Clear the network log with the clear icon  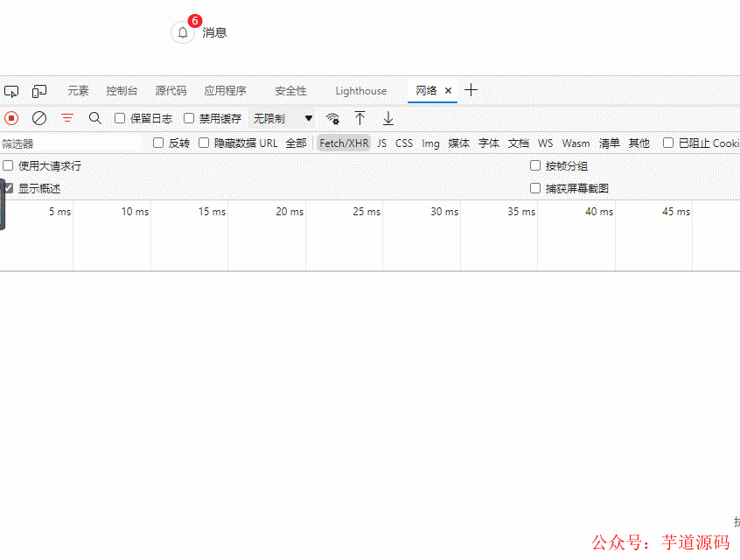pos(38,117)
